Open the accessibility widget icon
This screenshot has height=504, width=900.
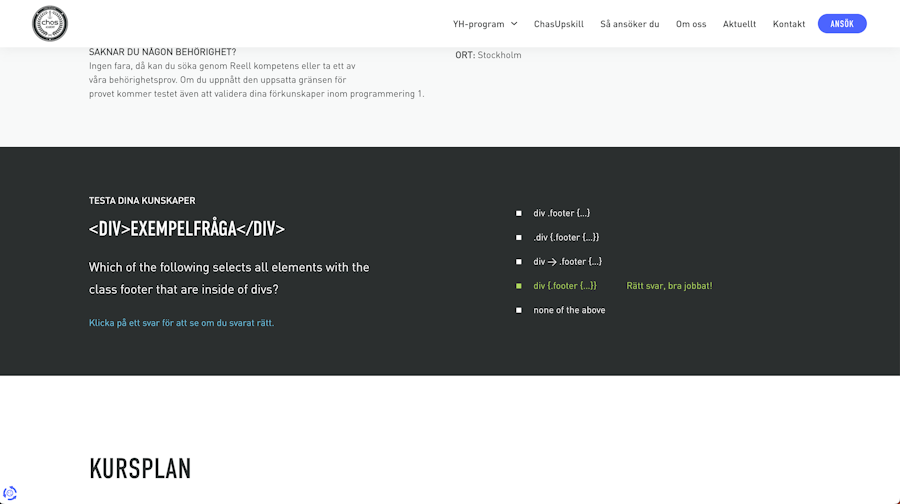10,493
